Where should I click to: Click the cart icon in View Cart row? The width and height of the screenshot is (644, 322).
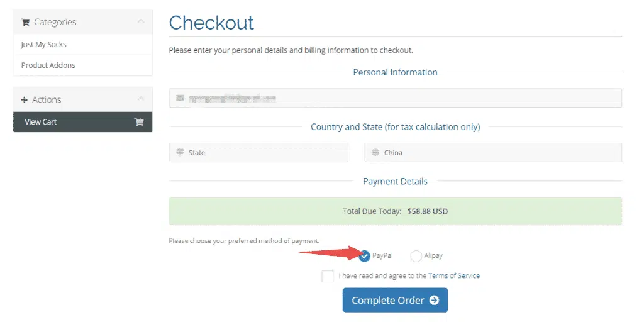[139, 122]
